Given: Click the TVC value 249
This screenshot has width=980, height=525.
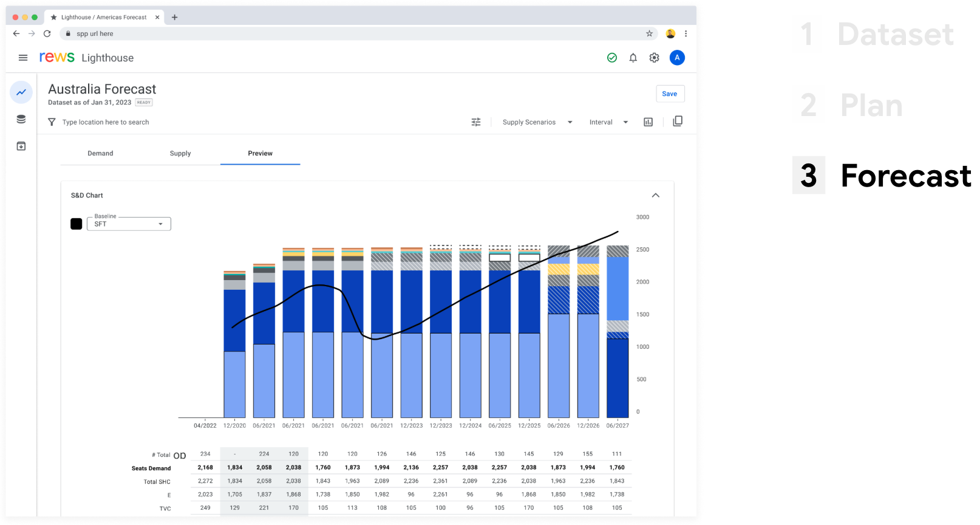Looking at the screenshot, I should coord(205,508).
